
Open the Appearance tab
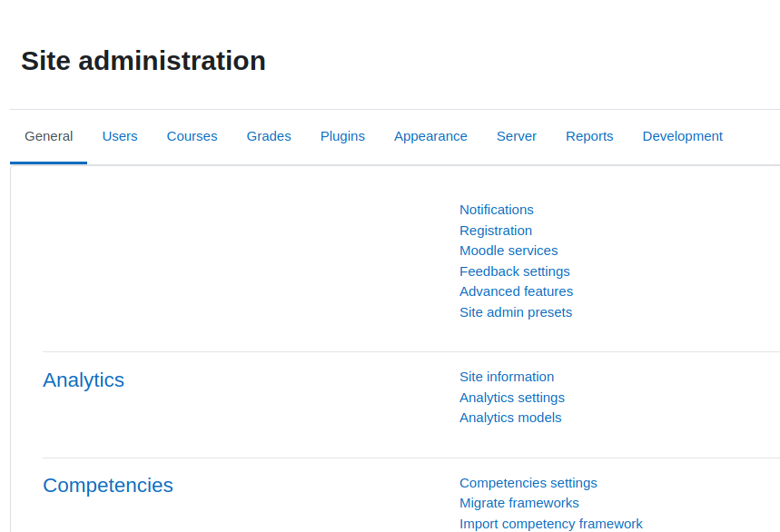pyautogui.click(x=430, y=136)
